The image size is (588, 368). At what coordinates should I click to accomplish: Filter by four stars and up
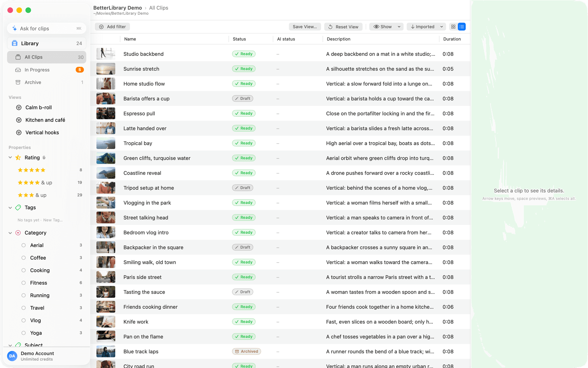point(46,182)
